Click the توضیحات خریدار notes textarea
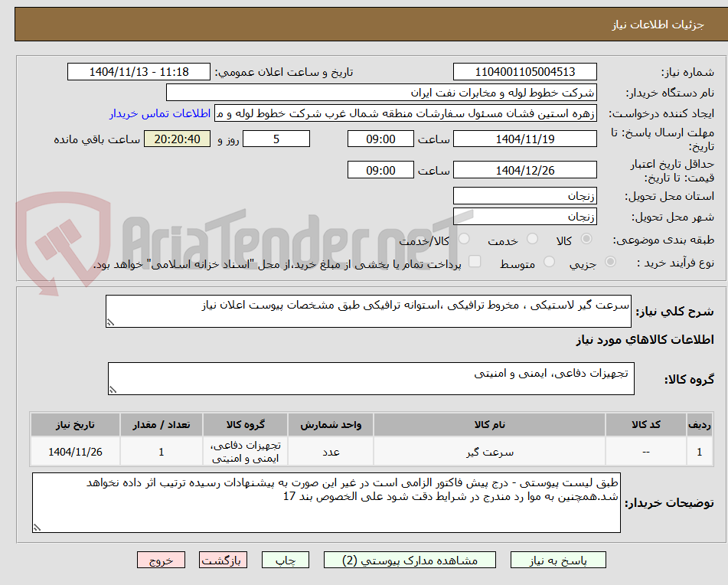This screenshot has width=728, height=585. (326, 503)
